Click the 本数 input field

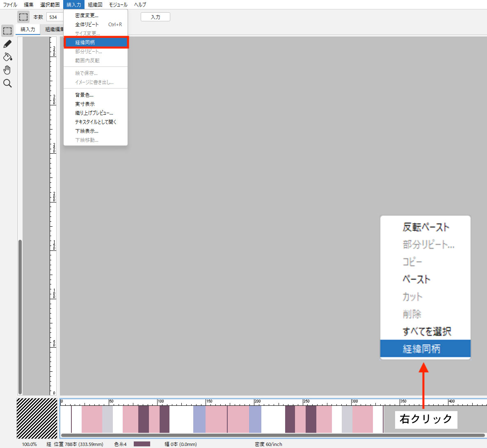[55, 17]
